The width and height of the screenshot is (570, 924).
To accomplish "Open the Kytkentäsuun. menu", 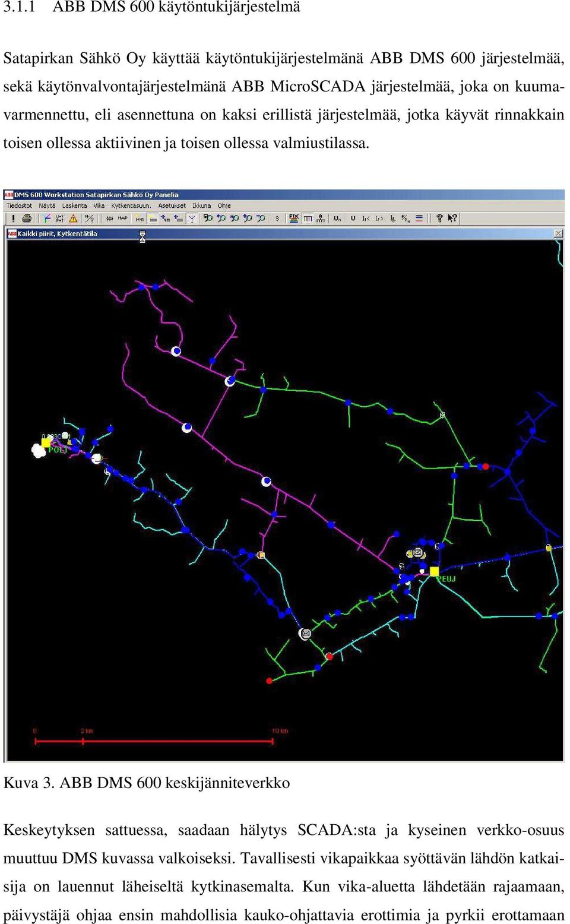I will coord(131,205).
